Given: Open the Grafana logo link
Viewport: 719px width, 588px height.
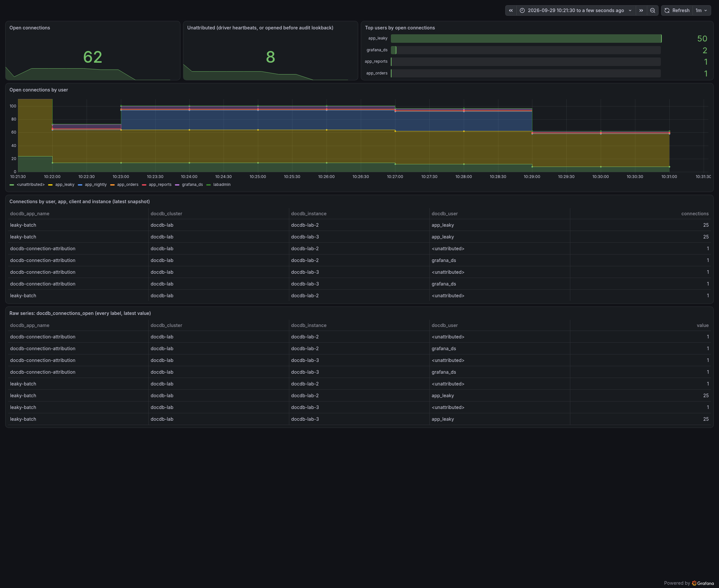Looking at the screenshot, I should click(x=703, y=583).
